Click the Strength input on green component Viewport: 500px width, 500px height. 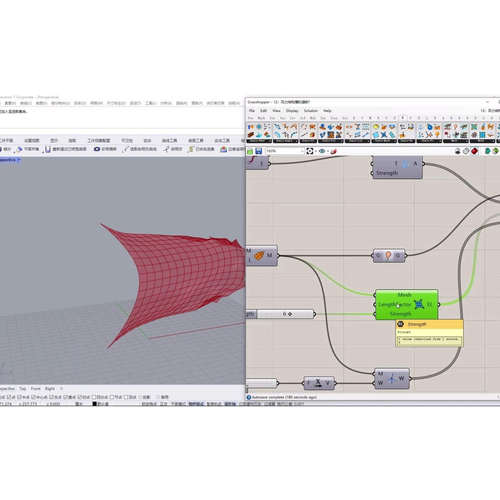point(400,314)
